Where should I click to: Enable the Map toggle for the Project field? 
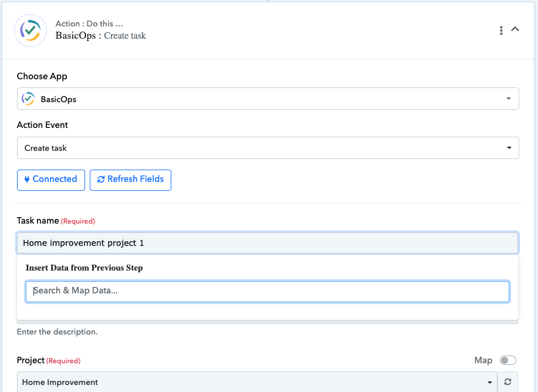[x=507, y=360]
